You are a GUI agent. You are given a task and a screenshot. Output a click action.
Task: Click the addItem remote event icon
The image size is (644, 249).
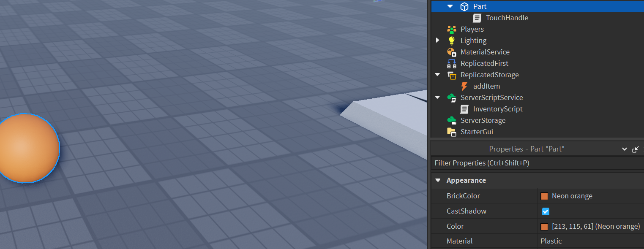click(464, 86)
